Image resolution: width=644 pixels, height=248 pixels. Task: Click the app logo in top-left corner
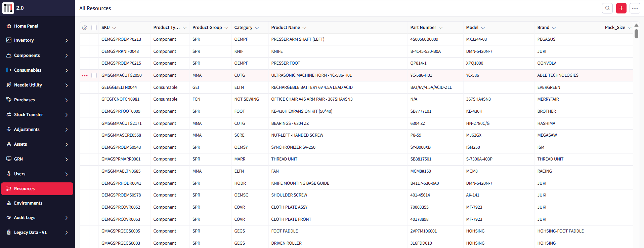8,8
